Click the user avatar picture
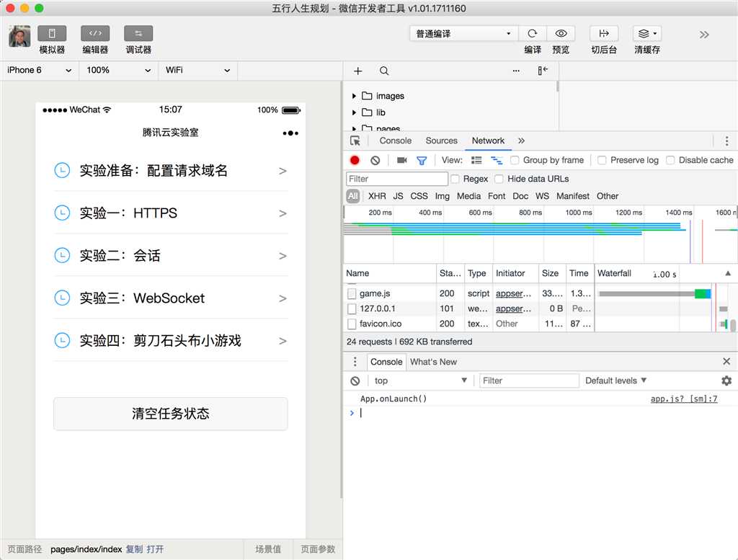The image size is (738, 560). 19,36
